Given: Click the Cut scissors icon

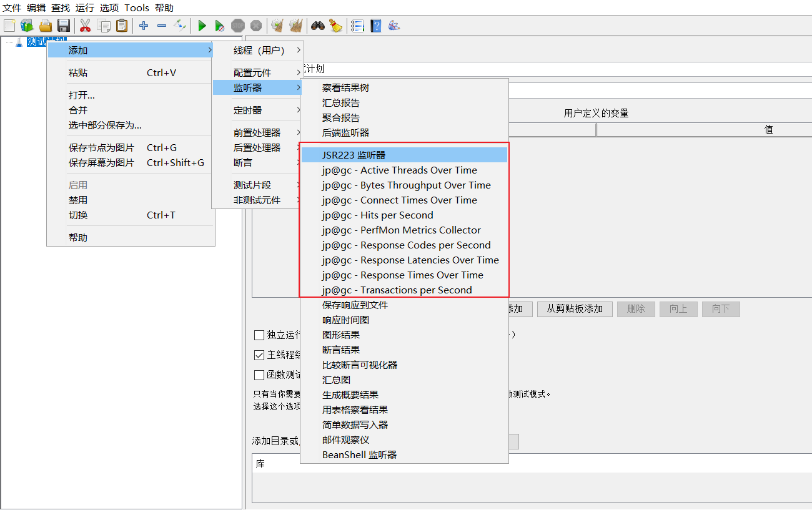Looking at the screenshot, I should tap(85, 26).
